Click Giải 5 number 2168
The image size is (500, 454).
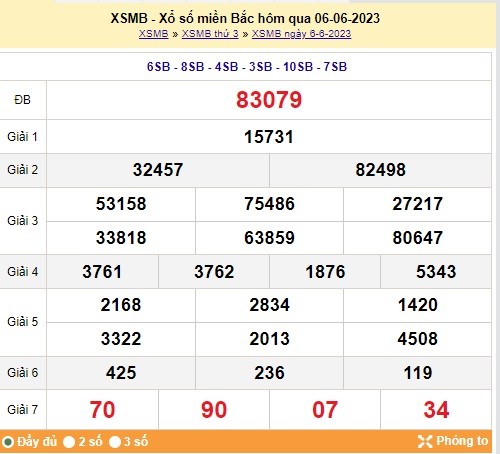coord(121,305)
